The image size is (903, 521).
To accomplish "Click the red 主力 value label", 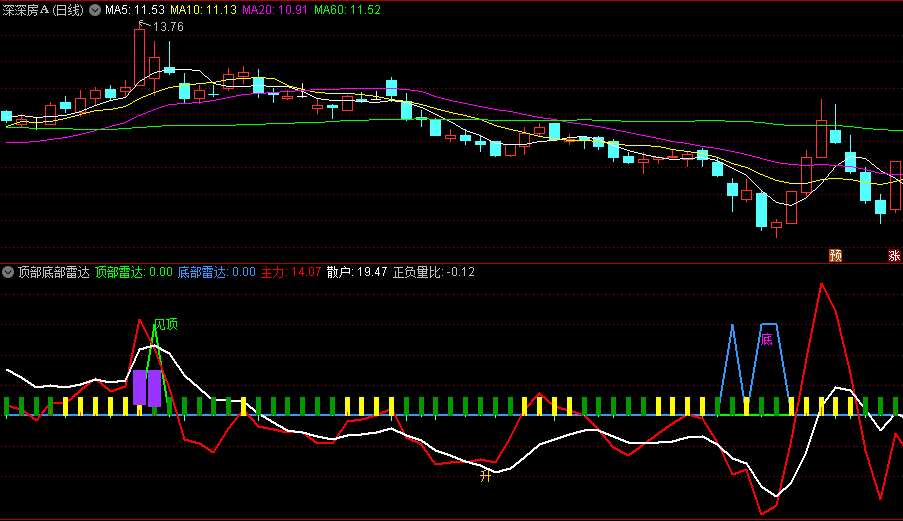I will click(291, 272).
